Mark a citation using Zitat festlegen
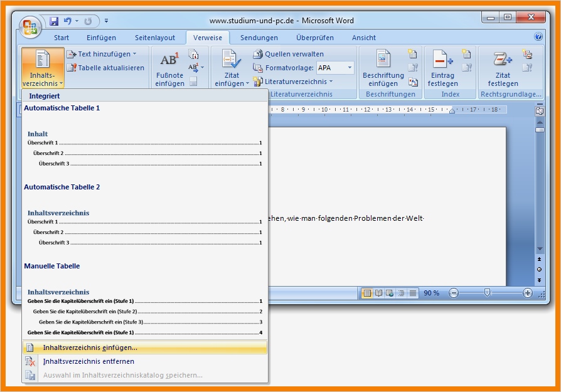Viewport: 561px width, 392px height. click(x=502, y=66)
